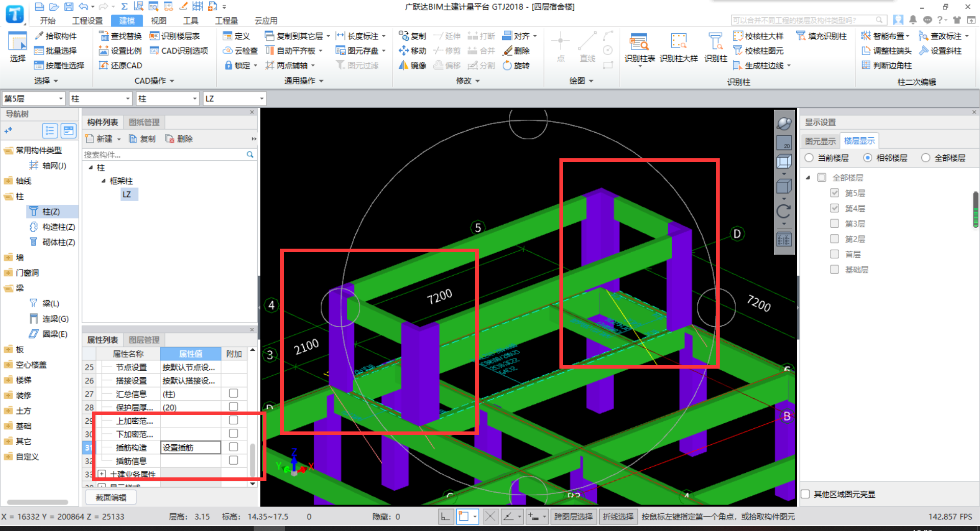The height and width of the screenshot is (531, 980).
Task: Select 构造柱(Z) in navigation tree
Action: [x=53, y=227]
